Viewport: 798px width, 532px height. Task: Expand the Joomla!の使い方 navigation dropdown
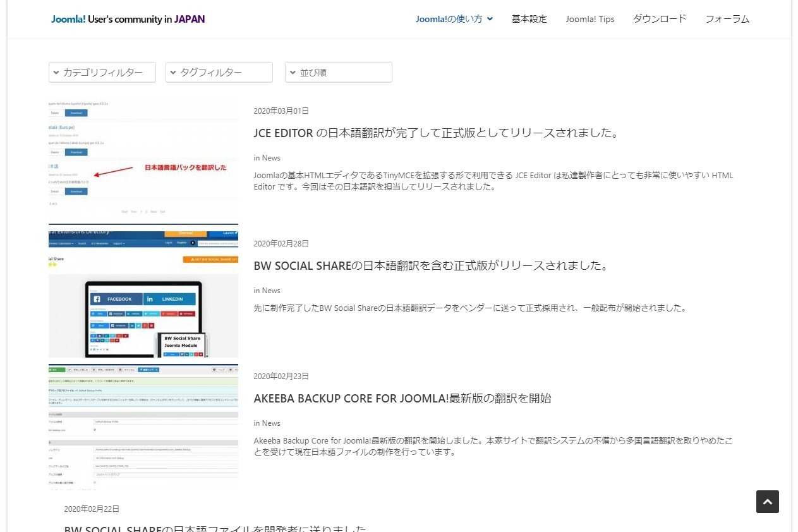point(454,19)
